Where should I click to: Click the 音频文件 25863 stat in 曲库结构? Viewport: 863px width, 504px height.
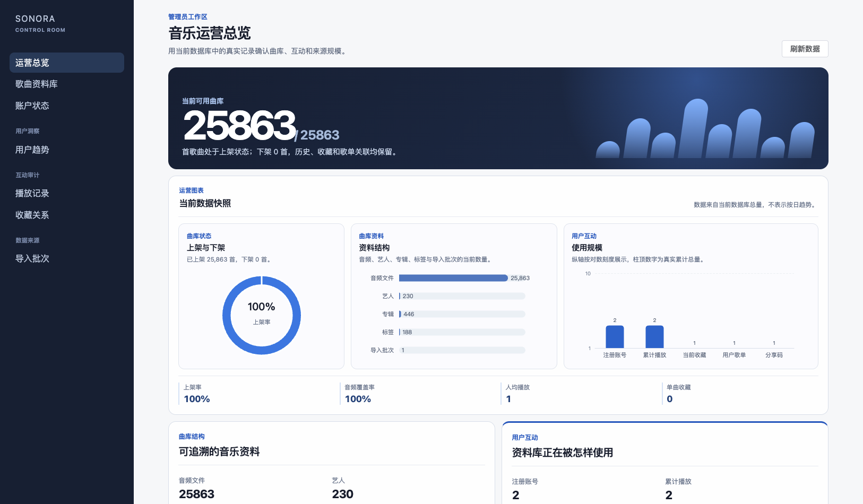(197, 488)
